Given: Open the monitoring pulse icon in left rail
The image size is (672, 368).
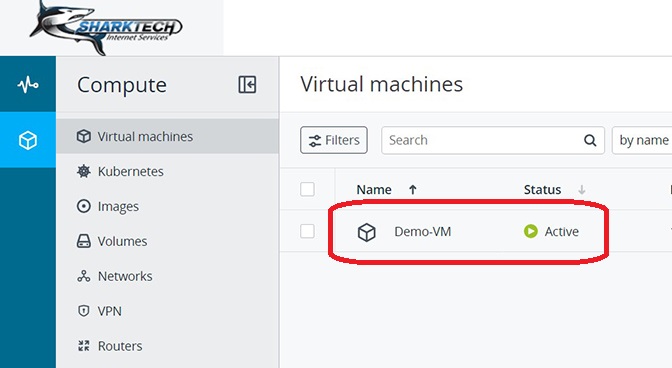Looking at the screenshot, I should pos(28,84).
